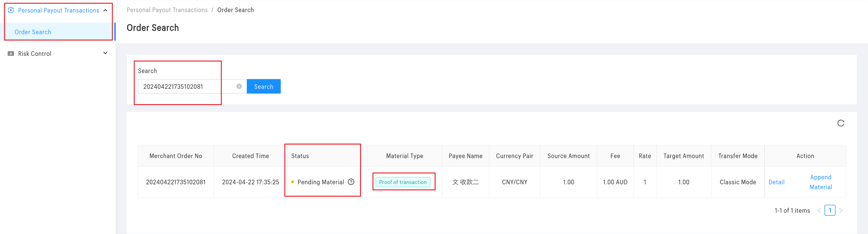The height and width of the screenshot is (234, 868).
Task: Open the order Detail link
Action: 776,182
